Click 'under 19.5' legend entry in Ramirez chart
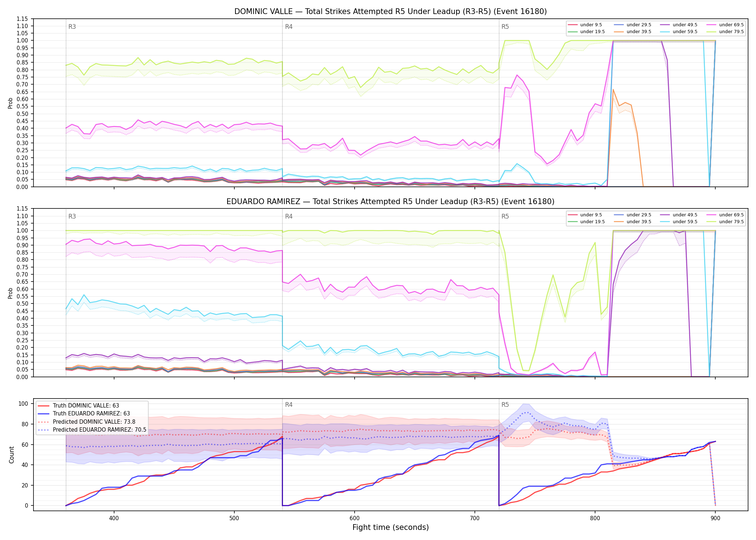Image resolution: width=756 pixels, height=540 pixels. 586,222
